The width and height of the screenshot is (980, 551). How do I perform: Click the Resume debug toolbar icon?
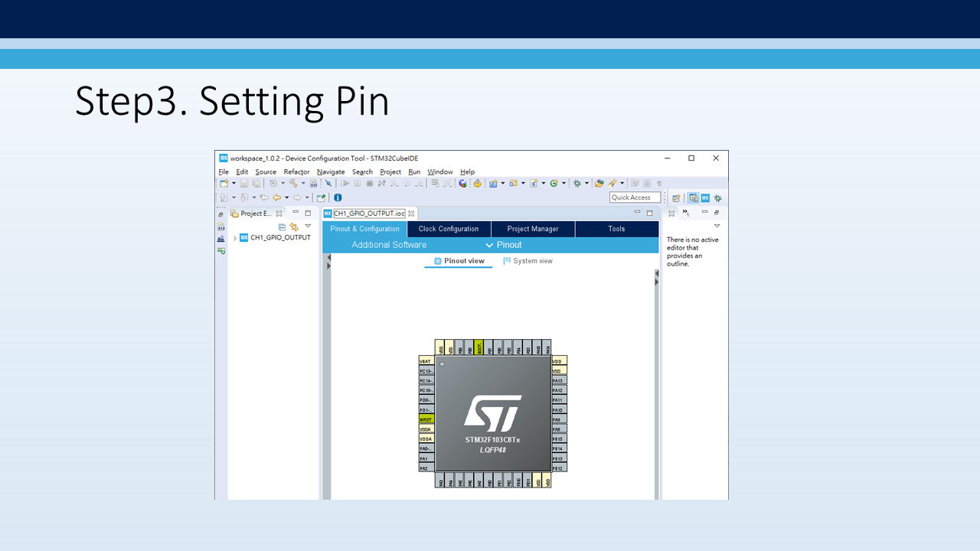[x=345, y=184]
